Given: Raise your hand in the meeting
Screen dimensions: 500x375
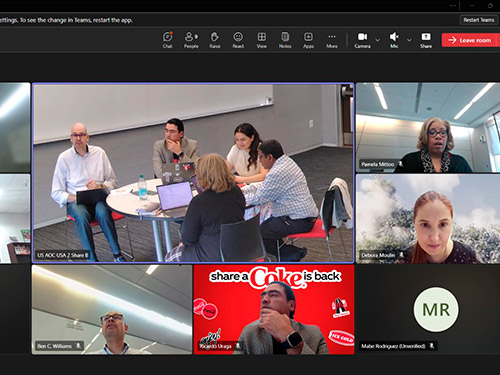Looking at the screenshot, I should tap(215, 40).
